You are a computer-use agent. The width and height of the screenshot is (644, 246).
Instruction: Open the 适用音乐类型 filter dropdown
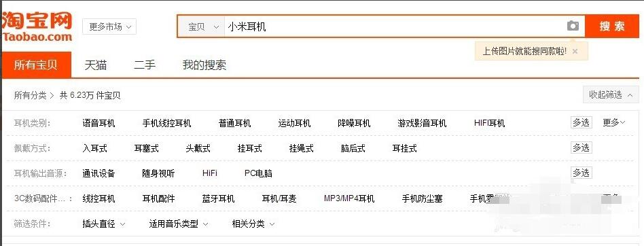(x=178, y=224)
